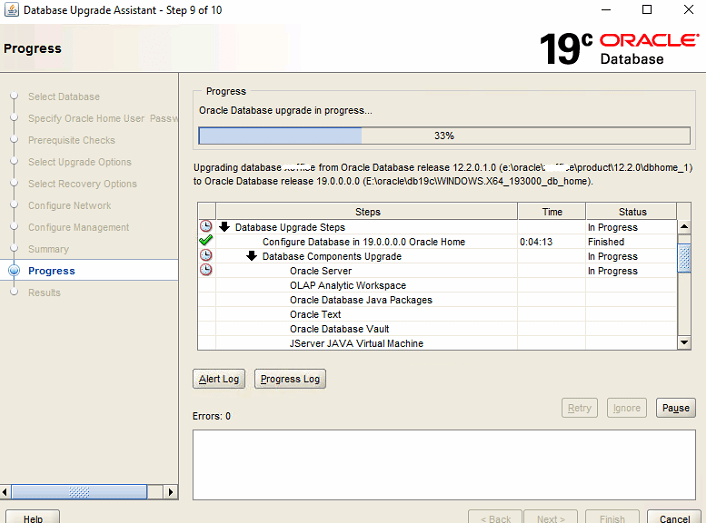Open the Help button

(33, 518)
